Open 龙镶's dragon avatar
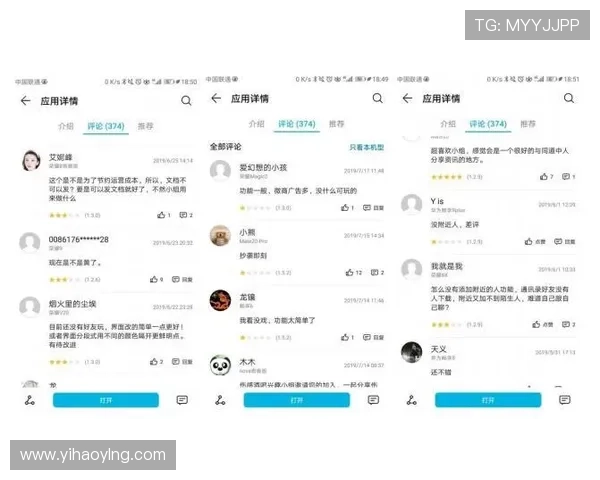The image size is (600, 480). [220, 300]
